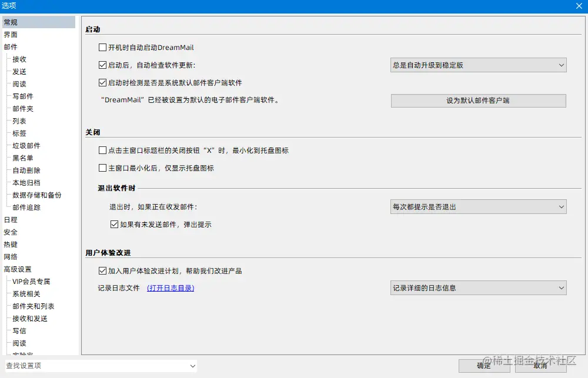Select 邮件夹和列表 under 高级设置
Image resolution: width=588 pixels, height=378 pixels.
pos(34,306)
